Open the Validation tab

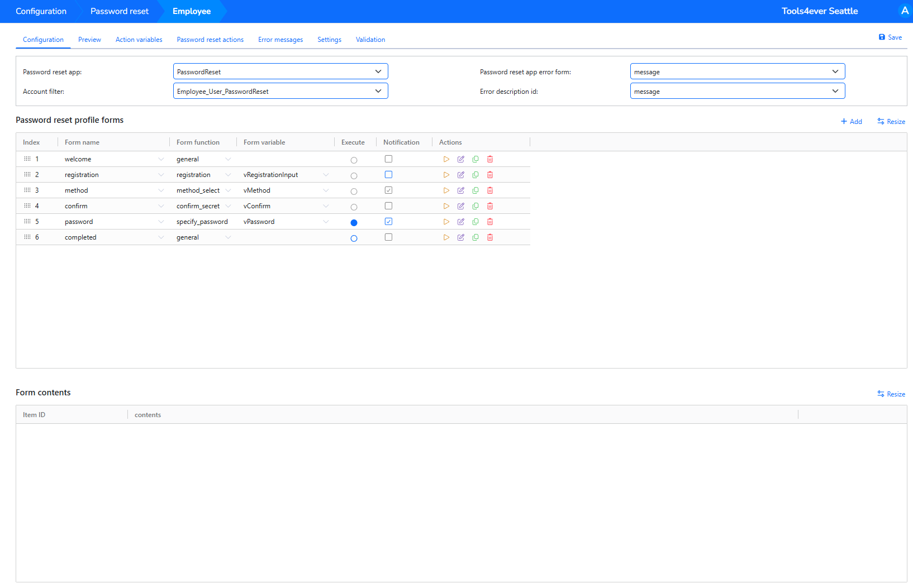[x=370, y=40]
